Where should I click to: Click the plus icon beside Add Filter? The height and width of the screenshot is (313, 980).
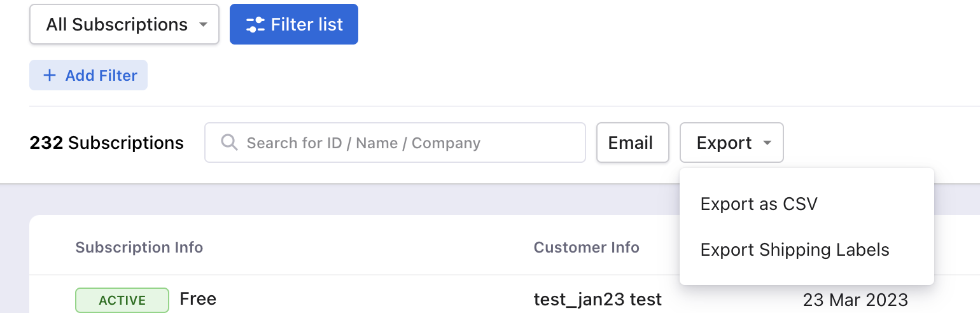pos(49,76)
